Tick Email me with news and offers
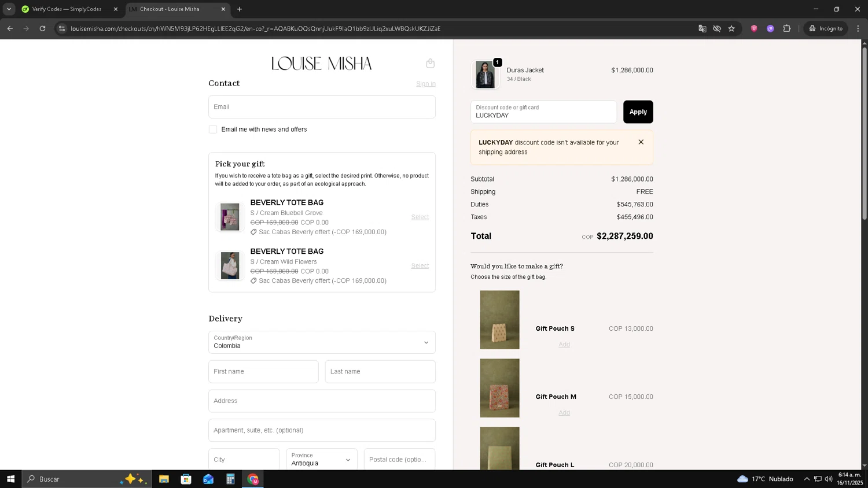868x488 pixels. tap(213, 130)
